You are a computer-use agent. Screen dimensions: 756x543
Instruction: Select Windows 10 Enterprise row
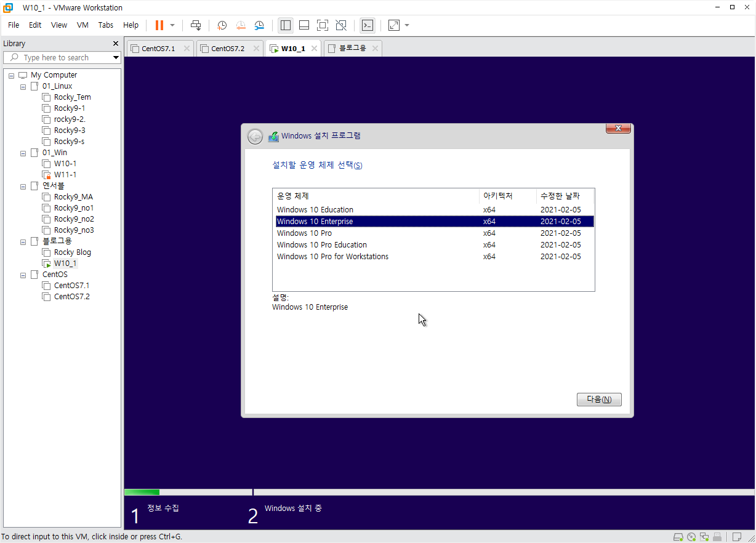[x=435, y=222]
